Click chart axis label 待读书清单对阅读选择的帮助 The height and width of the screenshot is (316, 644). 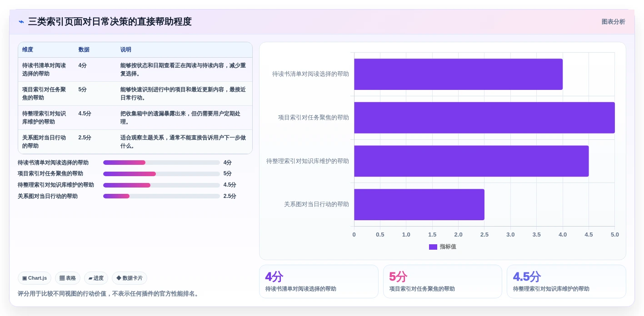[310, 74]
